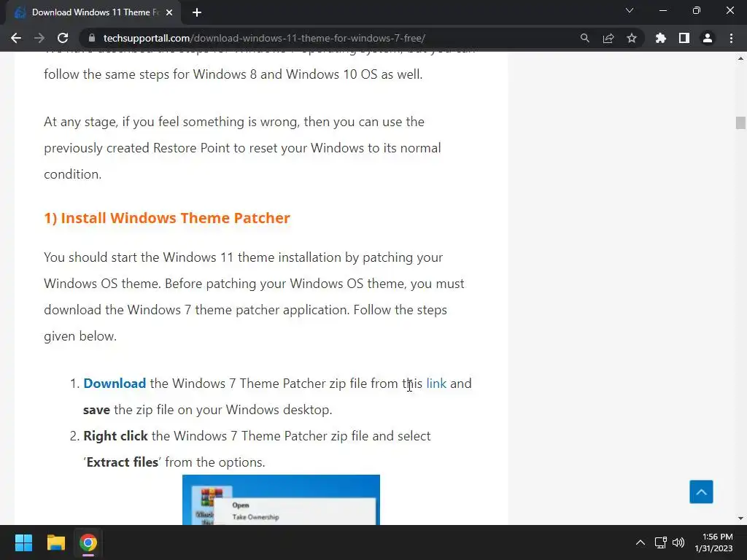Open the 'link' hyperlink for the patcher zip

coord(436,384)
